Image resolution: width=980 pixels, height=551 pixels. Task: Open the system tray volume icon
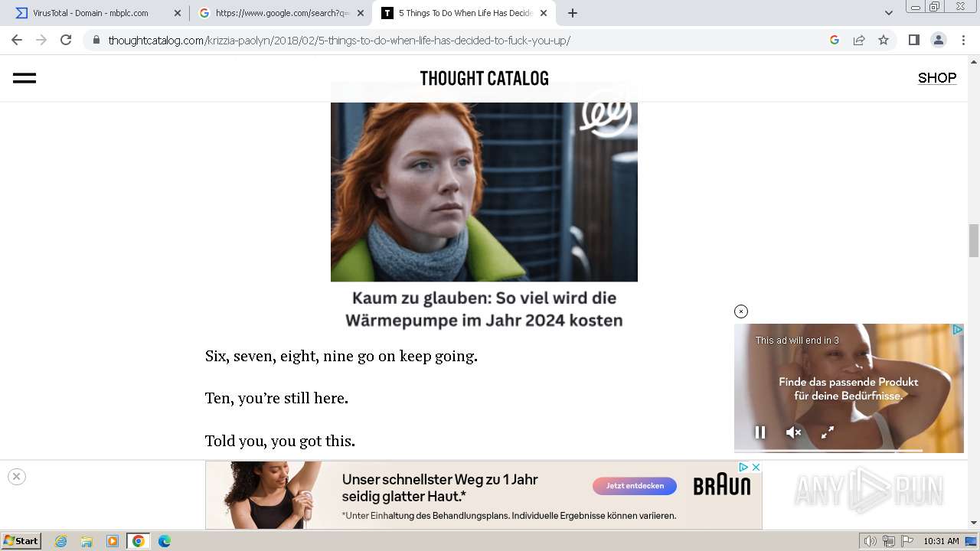(871, 541)
